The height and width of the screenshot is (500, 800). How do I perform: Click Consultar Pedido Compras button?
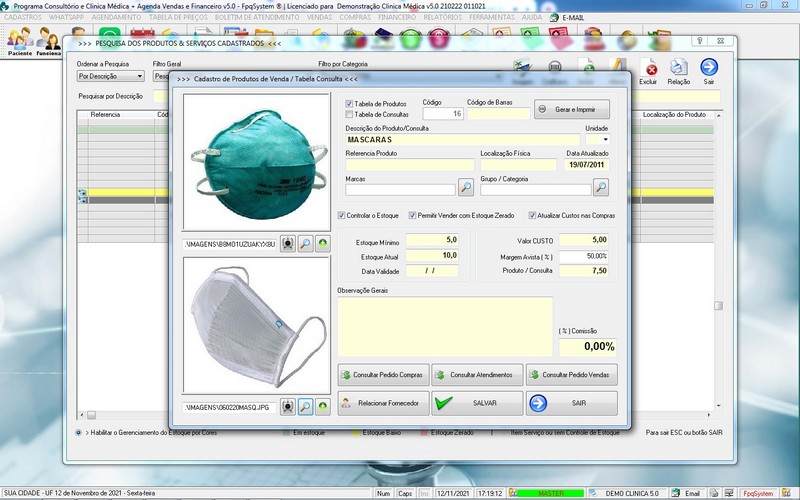point(383,374)
